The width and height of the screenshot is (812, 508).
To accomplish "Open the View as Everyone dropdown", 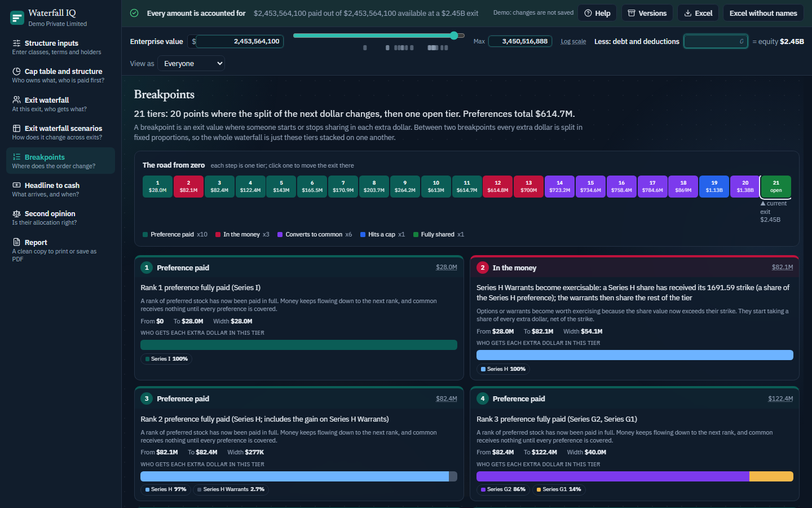I will (191, 64).
